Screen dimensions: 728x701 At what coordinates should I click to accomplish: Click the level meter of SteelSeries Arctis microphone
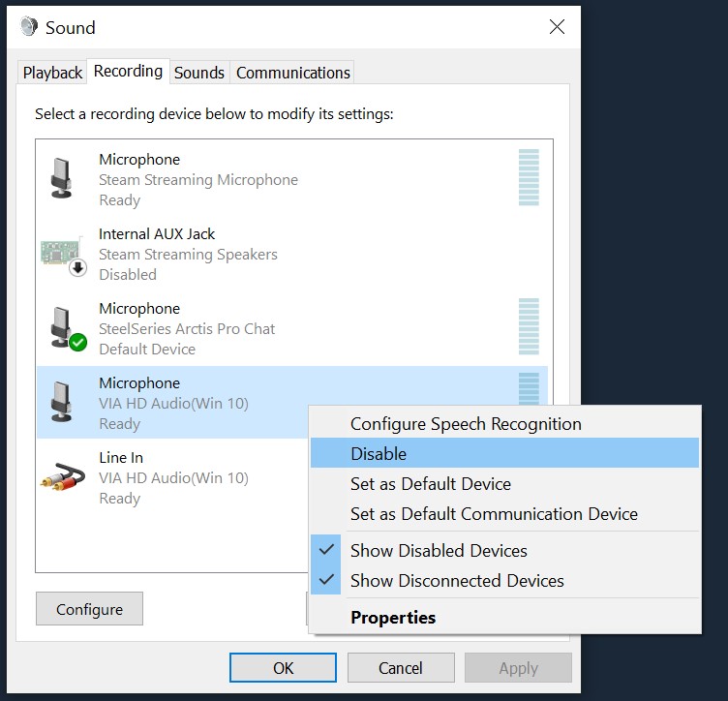tap(529, 327)
